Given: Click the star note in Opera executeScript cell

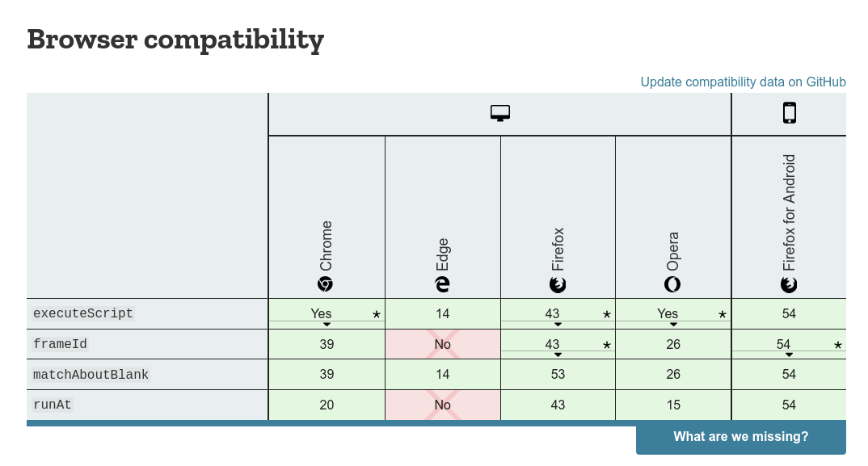Looking at the screenshot, I should click(723, 314).
